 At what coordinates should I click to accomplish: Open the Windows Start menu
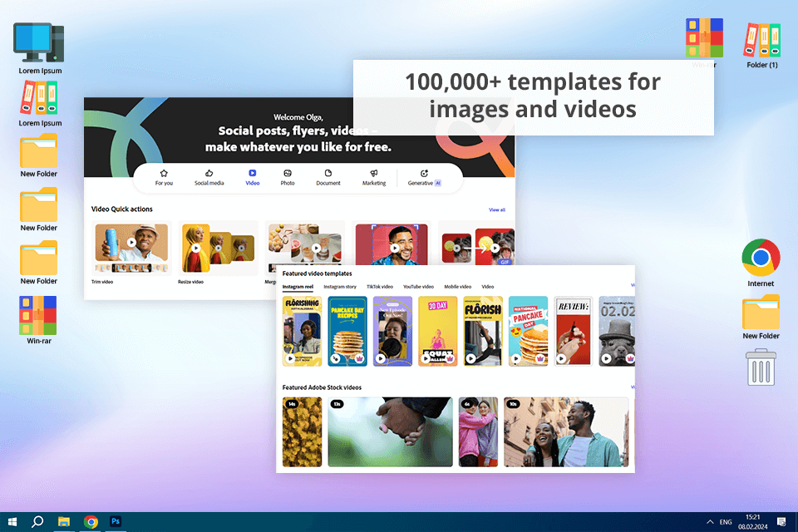point(12,522)
